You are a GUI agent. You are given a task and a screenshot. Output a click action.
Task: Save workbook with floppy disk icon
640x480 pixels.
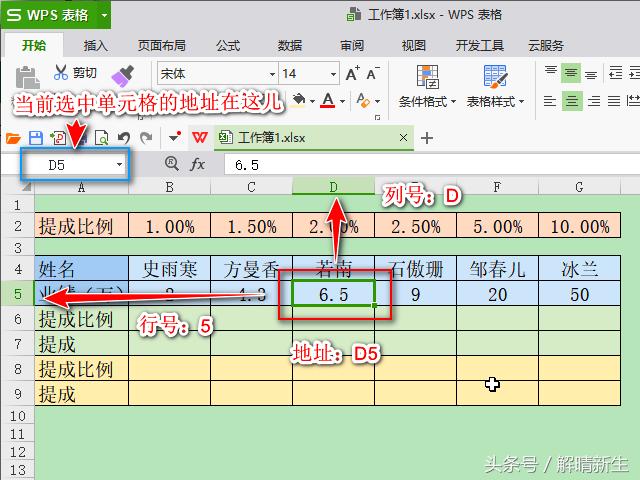(36, 138)
